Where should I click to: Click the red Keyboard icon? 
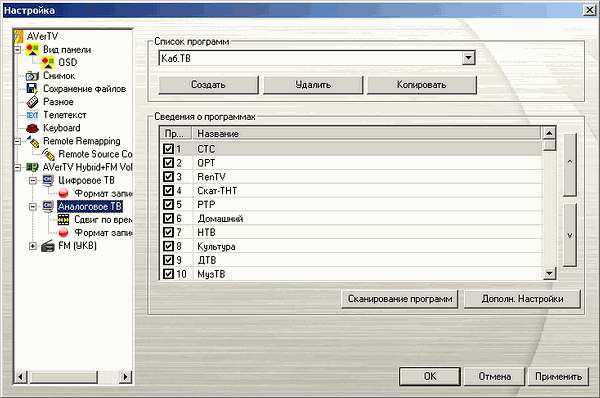[33, 128]
